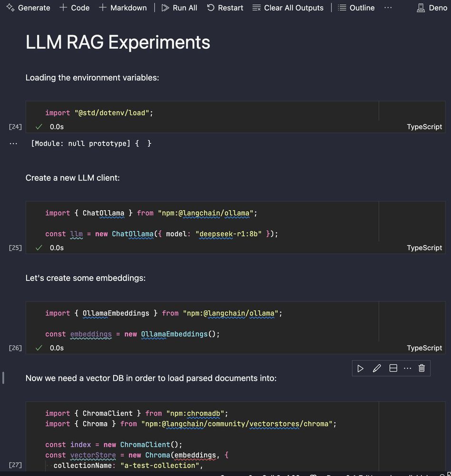Click the success checkmark of cell 26
This screenshot has width=451, height=476.
(39, 348)
